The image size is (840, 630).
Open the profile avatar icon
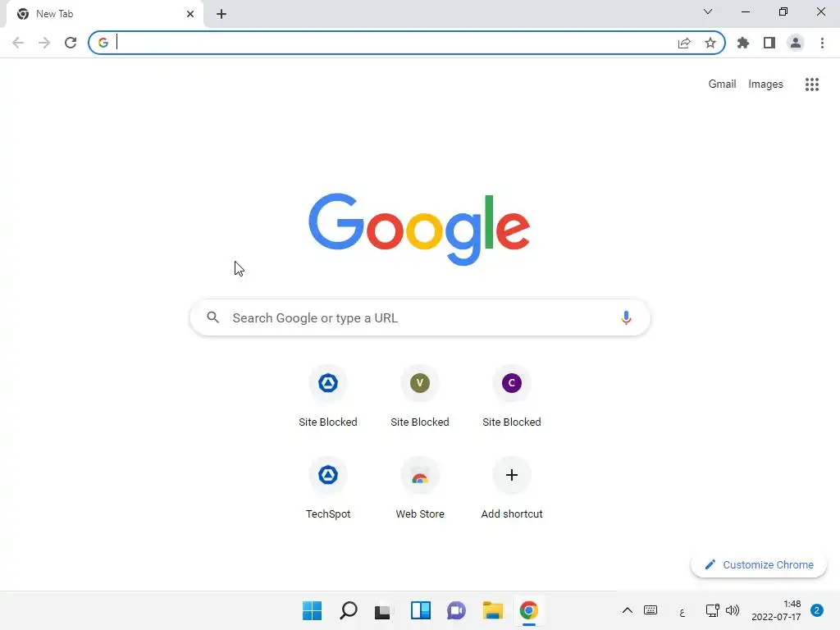pos(796,43)
